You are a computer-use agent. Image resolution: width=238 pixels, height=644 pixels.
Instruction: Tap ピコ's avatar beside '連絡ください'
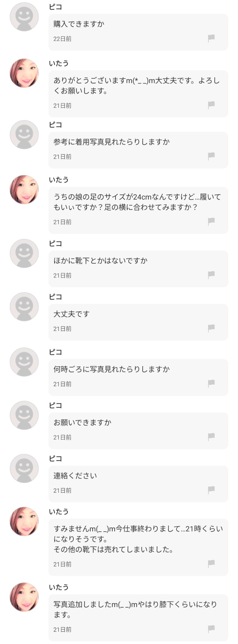(x=24, y=469)
